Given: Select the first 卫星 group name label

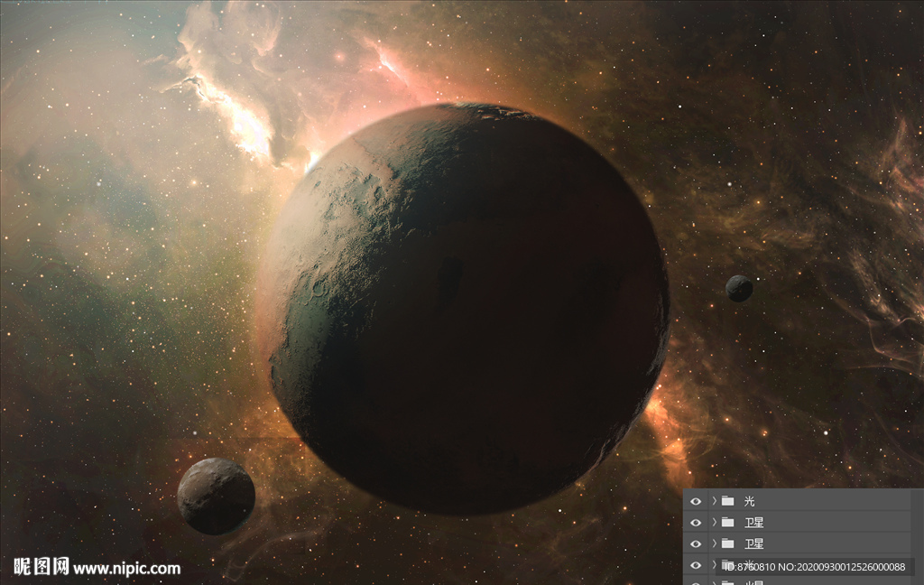Looking at the screenshot, I should [753, 522].
